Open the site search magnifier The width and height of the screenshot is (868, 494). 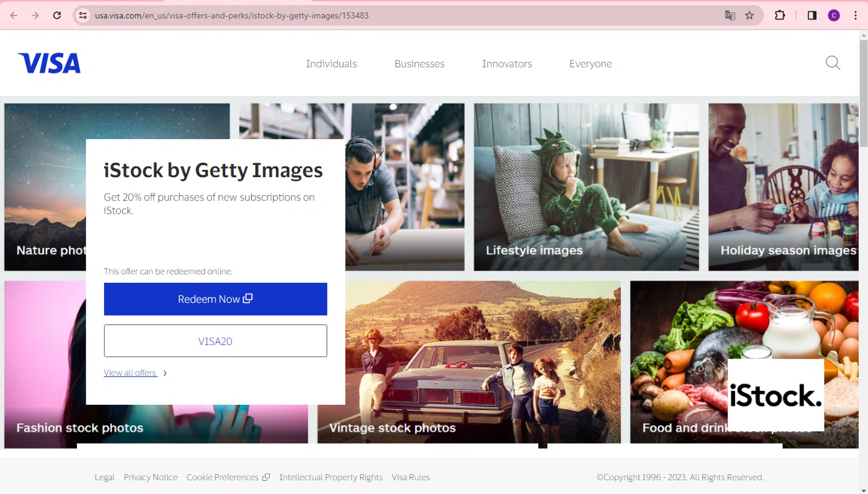pos(833,63)
